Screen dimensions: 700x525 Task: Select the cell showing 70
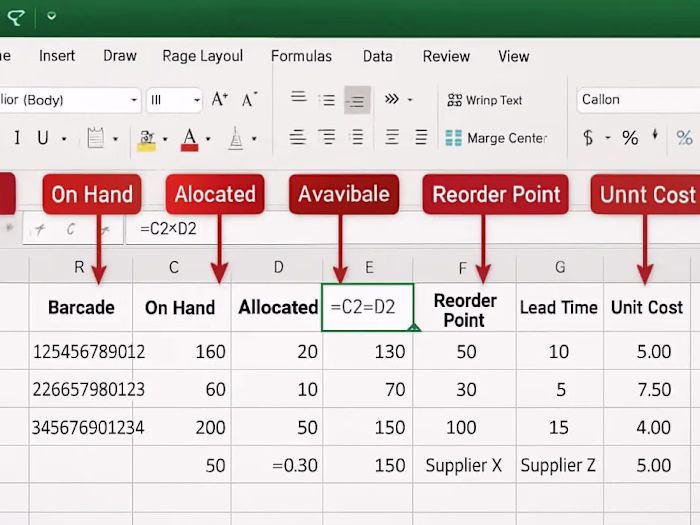[367, 389]
